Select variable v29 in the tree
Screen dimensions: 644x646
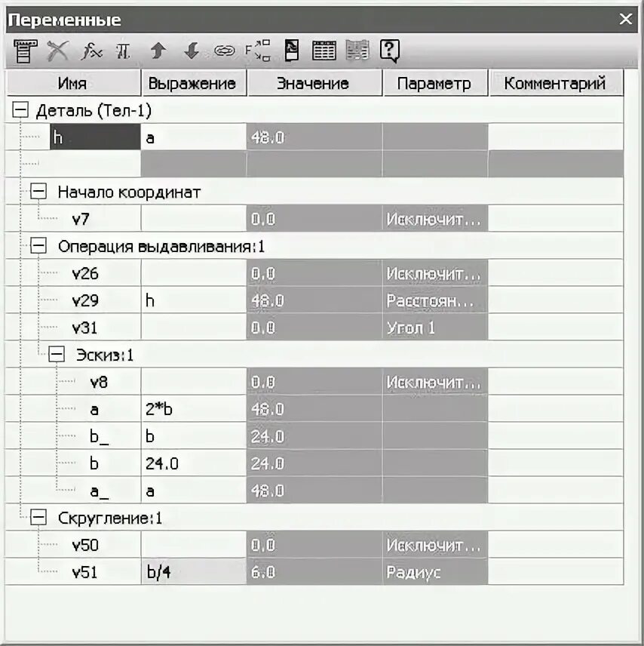85,300
